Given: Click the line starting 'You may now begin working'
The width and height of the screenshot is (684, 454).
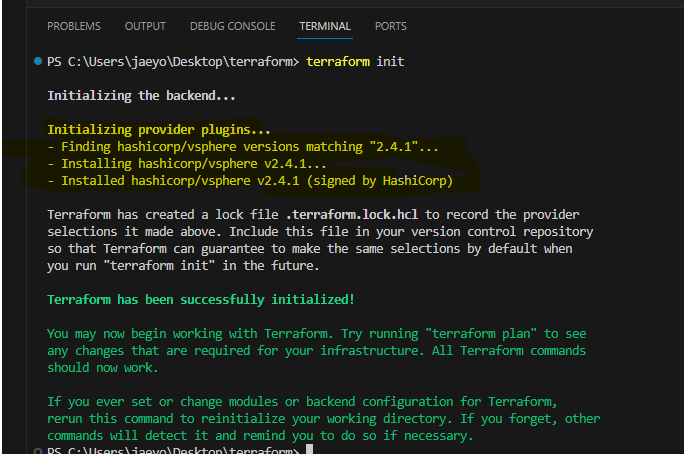Looking at the screenshot, I should [317, 334].
